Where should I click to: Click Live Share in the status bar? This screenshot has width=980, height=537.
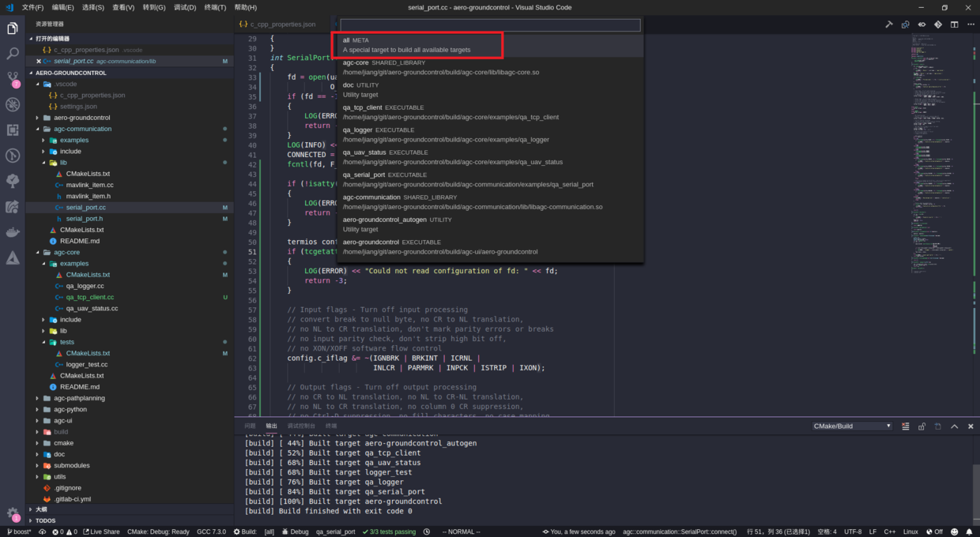[x=101, y=532]
